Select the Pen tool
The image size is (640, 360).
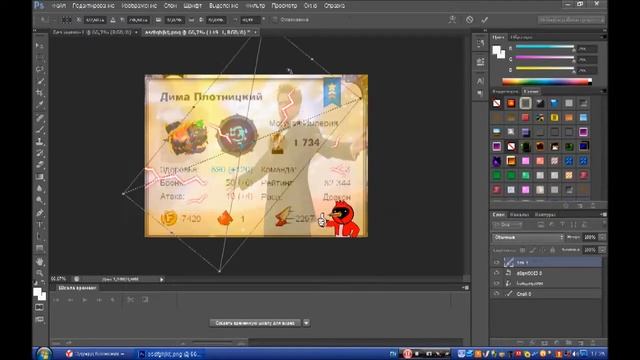pos(40,213)
